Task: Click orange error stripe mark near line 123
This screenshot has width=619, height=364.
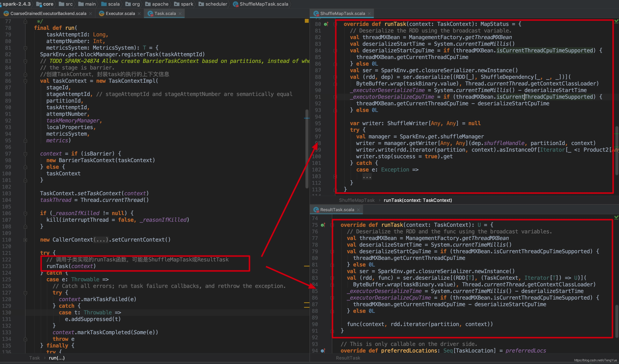Action: point(307,266)
